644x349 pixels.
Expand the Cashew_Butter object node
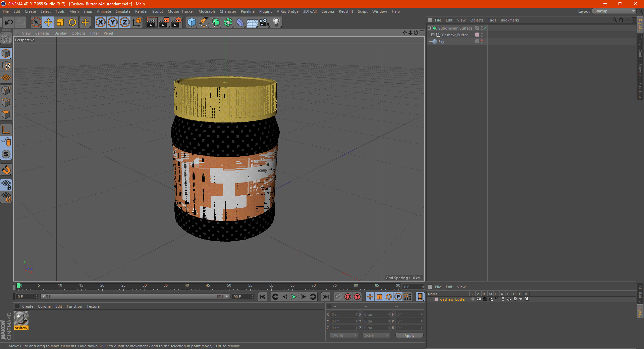click(x=433, y=35)
